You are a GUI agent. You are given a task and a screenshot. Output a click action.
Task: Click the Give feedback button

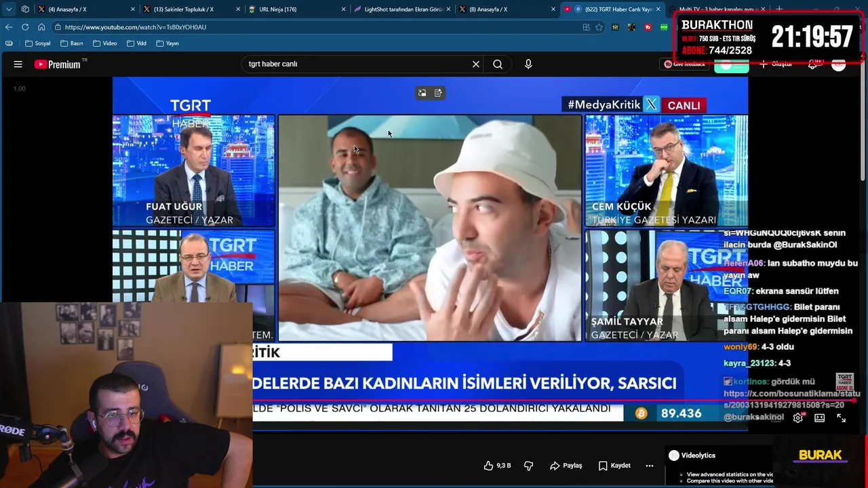685,64
